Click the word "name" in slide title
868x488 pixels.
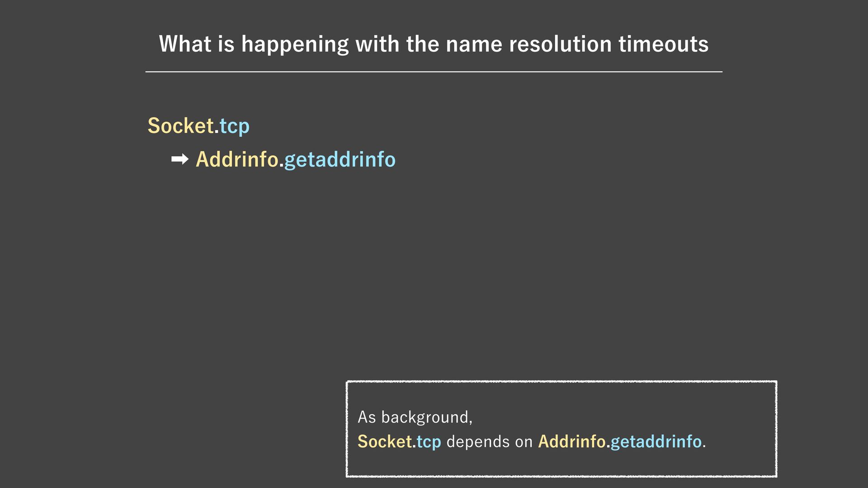[x=474, y=44]
